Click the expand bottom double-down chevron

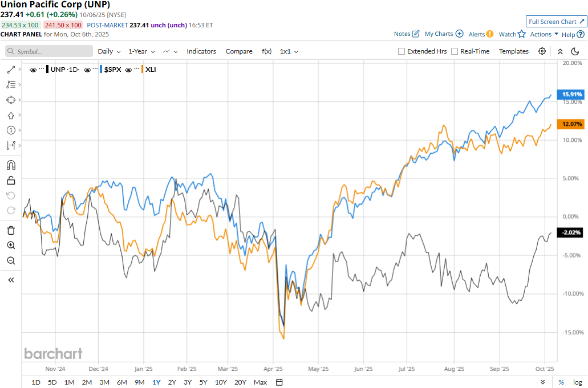tap(542, 382)
